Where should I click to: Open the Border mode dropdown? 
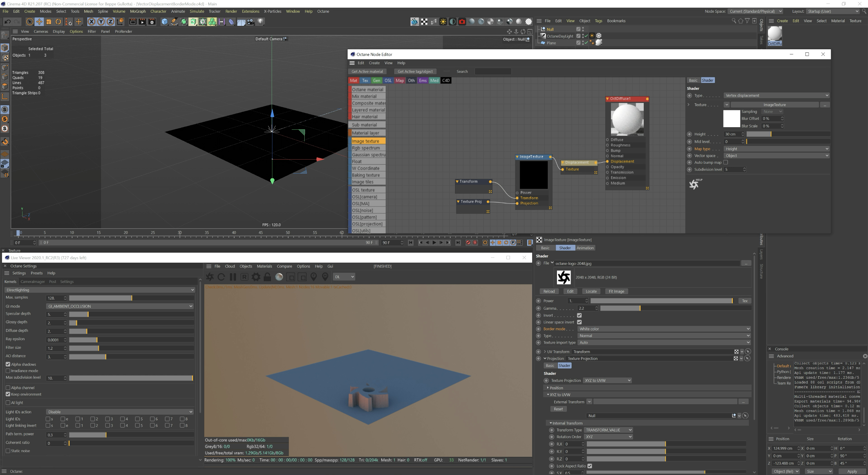(663, 329)
